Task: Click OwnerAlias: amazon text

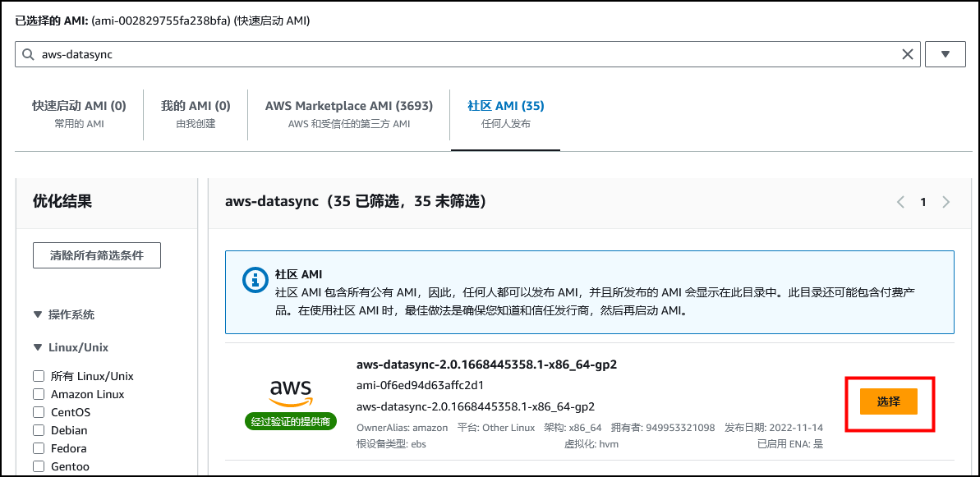Action: pyautogui.click(x=402, y=428)
